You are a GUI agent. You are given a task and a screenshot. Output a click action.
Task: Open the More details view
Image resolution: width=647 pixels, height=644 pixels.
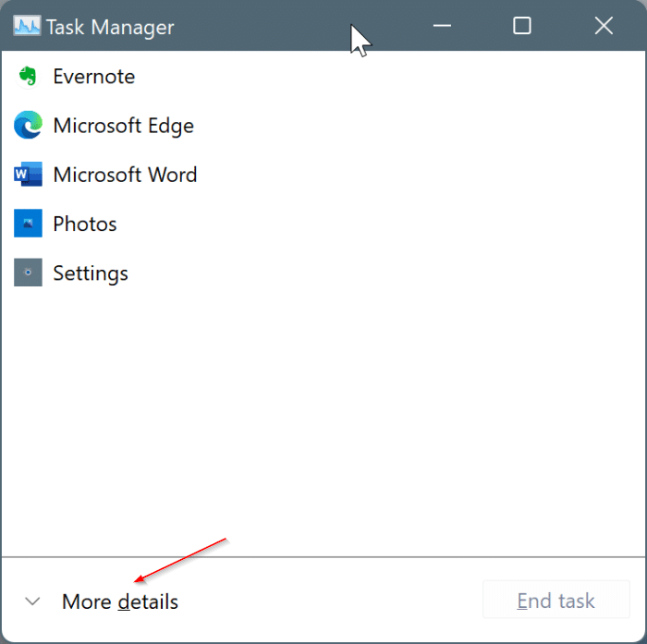tap(120, 601)
